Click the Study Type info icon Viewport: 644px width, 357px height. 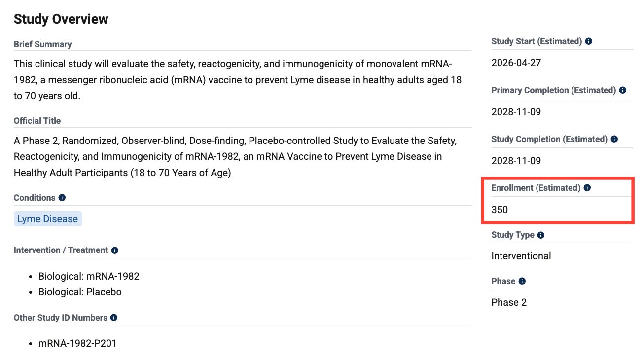541,235
